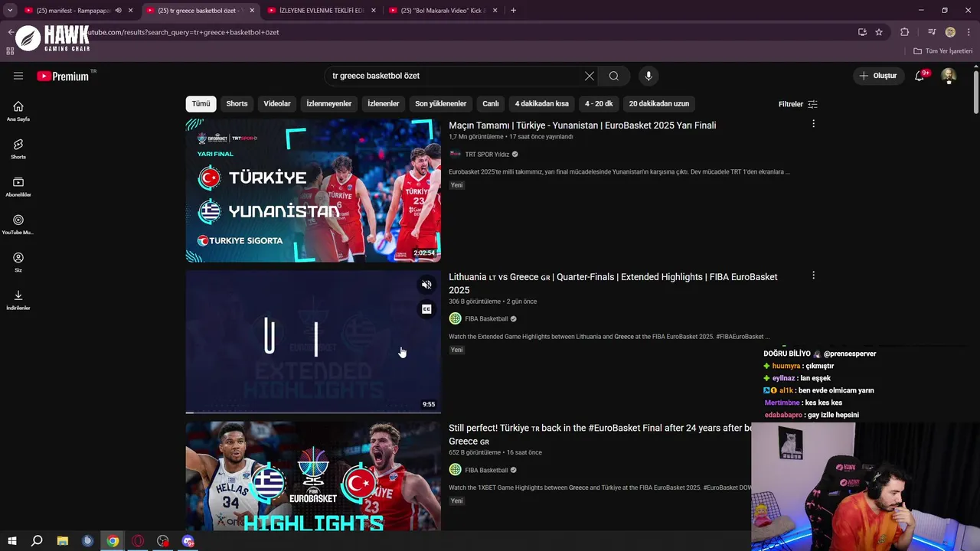Select the 4 - 20 dk chip
This screenshot has height=551, width=980.
599,104
